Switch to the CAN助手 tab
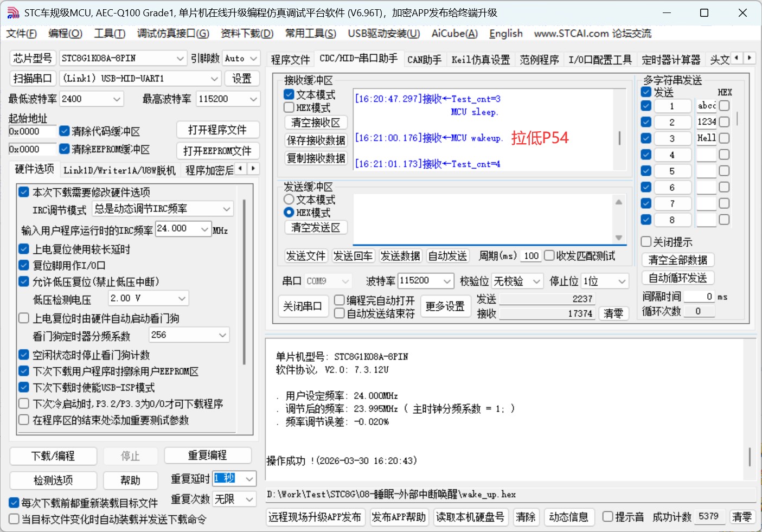The height and width of the screenshot is (532, 762). point(425,60)
